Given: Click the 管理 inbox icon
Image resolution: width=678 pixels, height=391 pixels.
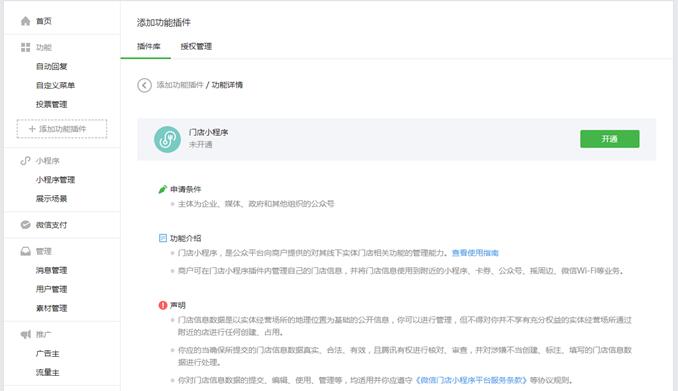Looking at the screenshot, I should (26, 251).
